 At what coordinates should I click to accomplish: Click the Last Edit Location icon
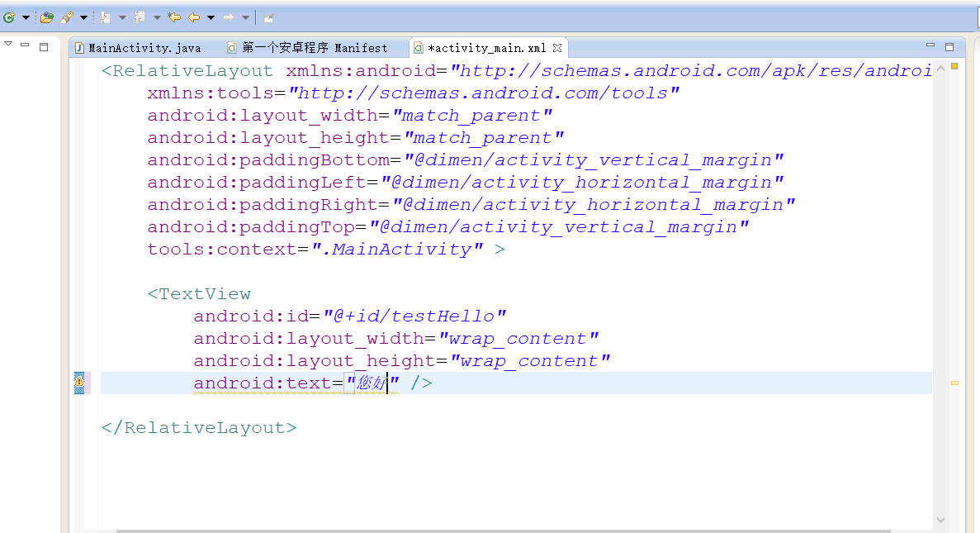(x=174, y=17)
